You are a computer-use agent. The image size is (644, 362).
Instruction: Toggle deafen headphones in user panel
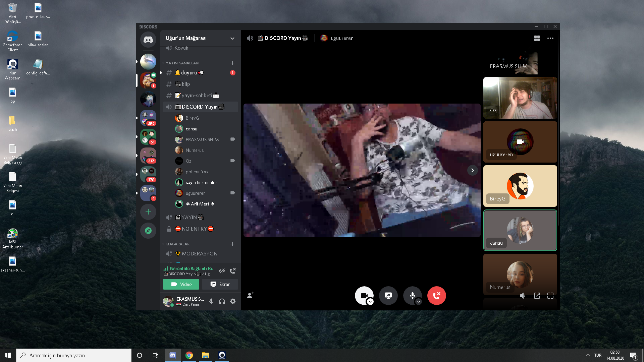(x=222, y=301)
